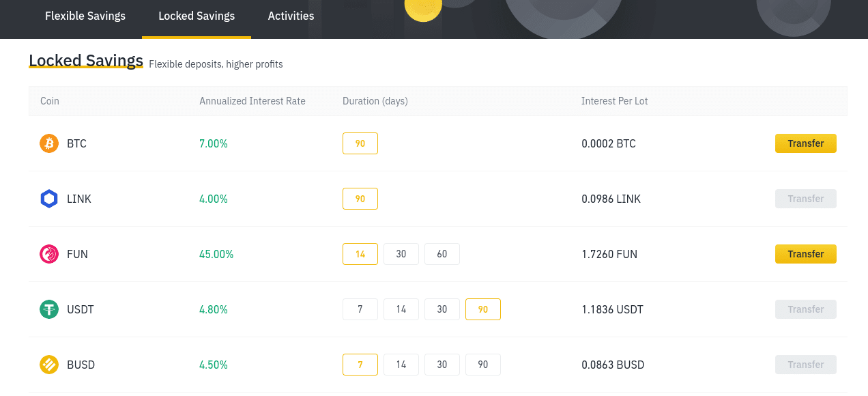This screenshot has height=396, width=868.
Task: Click the BTC coin icon
Action: (x=49, y=143)
